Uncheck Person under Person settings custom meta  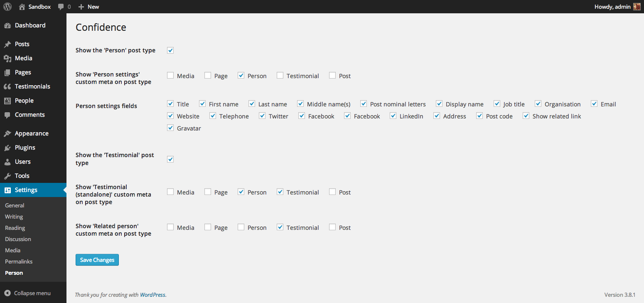(241, 75)
